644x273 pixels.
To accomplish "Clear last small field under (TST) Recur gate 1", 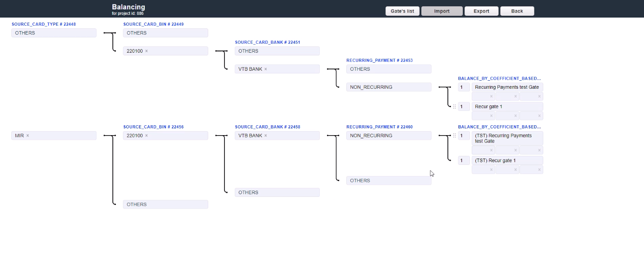I will tap(539, 170).
